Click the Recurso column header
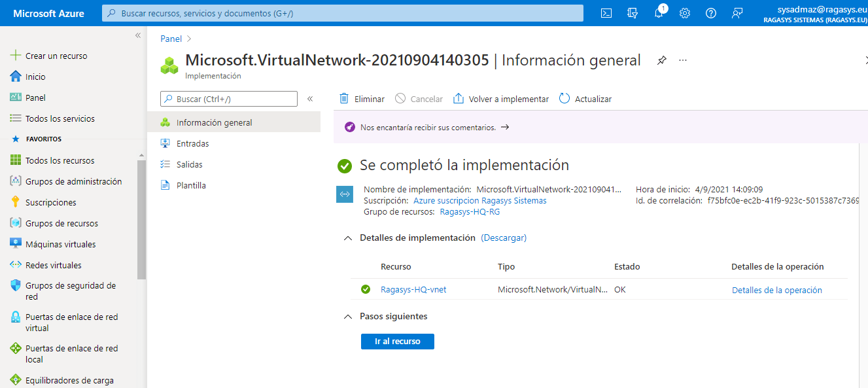This screenshot has width=868, height=388. tap(396, 267)
